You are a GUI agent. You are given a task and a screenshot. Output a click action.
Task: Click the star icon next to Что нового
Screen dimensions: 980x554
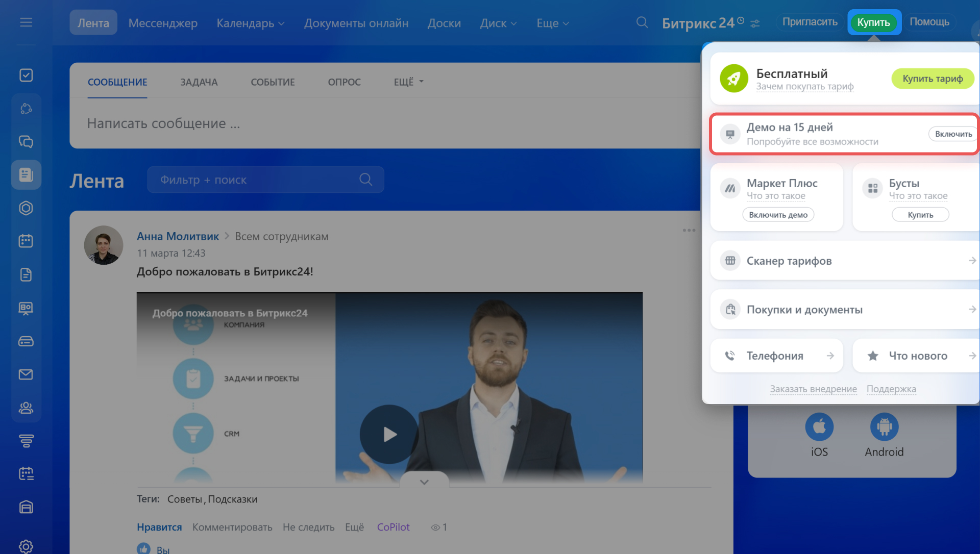pos(873,356)
